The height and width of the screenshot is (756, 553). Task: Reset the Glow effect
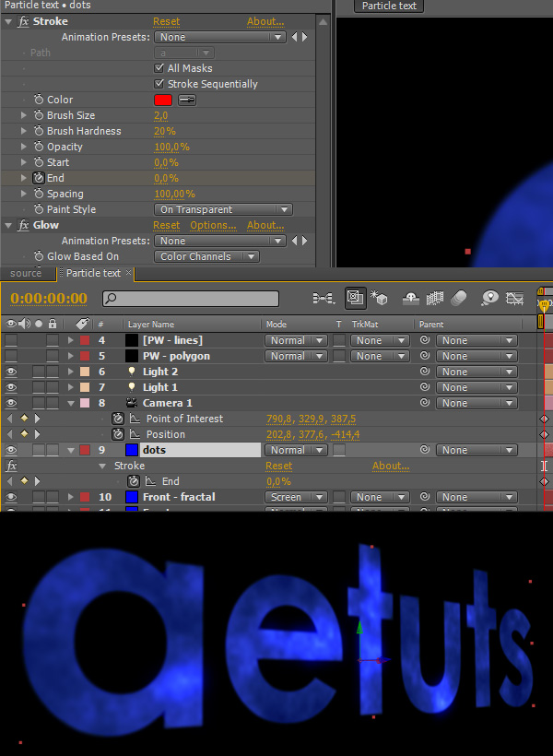pyautogui.click(x=166, y=225)
